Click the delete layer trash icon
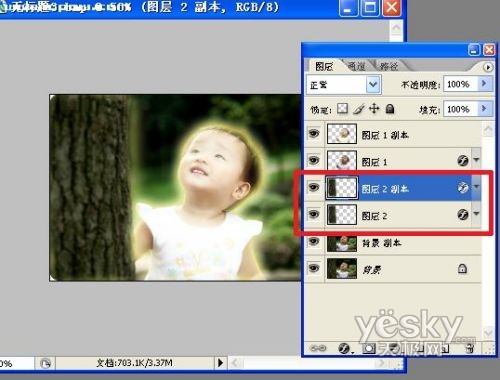500x380 pixels. tap(470, 349)
